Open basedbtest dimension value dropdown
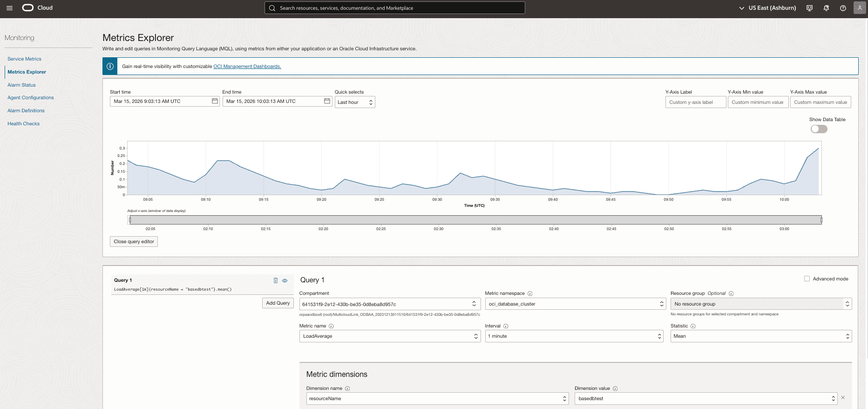This screenshot has height=409, width=868. tap(706, 398)
